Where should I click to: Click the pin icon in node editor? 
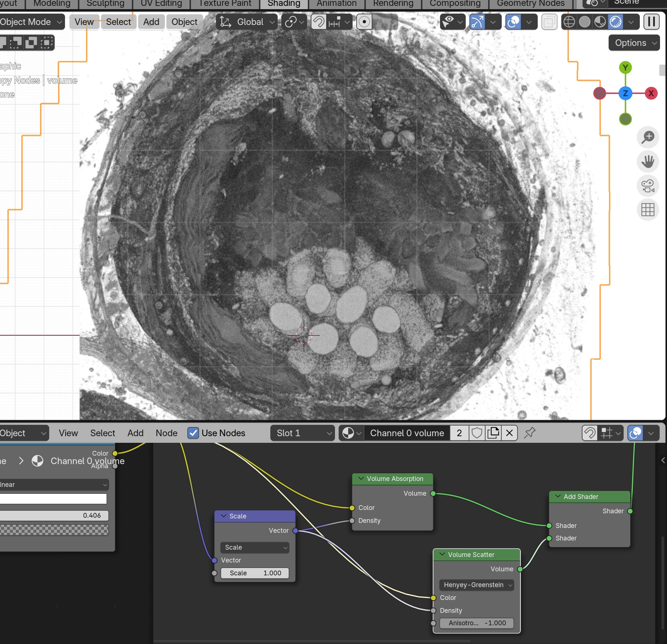click(529, 433)
